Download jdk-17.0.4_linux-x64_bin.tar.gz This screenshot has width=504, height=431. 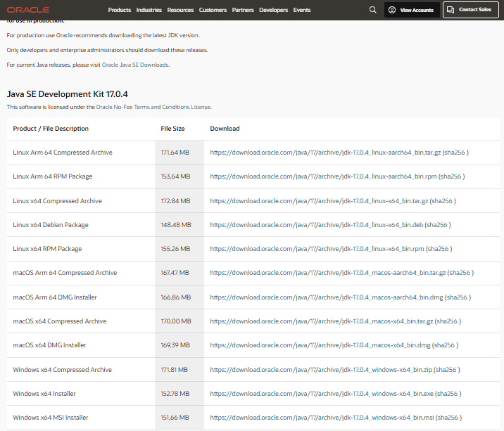319,201
